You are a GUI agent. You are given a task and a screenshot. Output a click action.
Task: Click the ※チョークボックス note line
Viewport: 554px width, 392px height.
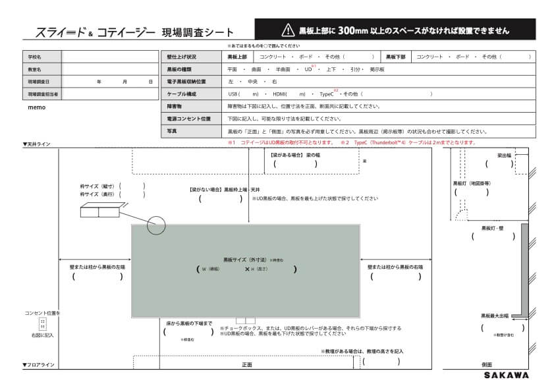click(310, 328)
